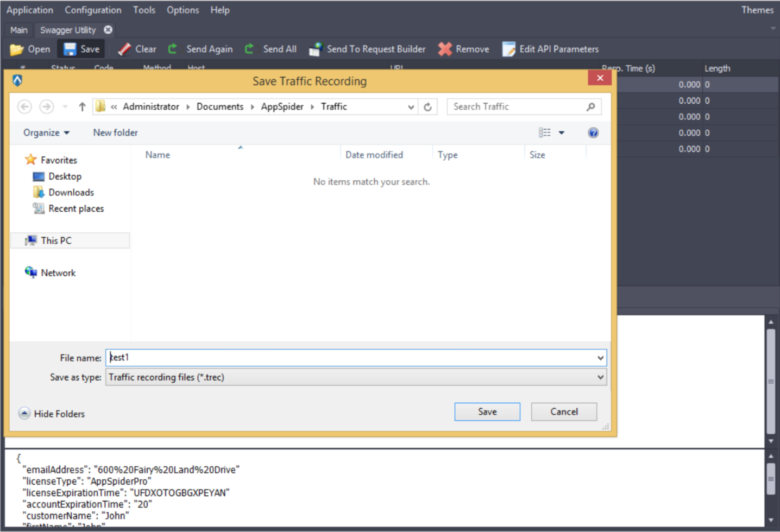This screenshot has height=532, width=780.
Task: Open the Options menu
Action: [183, 10]
